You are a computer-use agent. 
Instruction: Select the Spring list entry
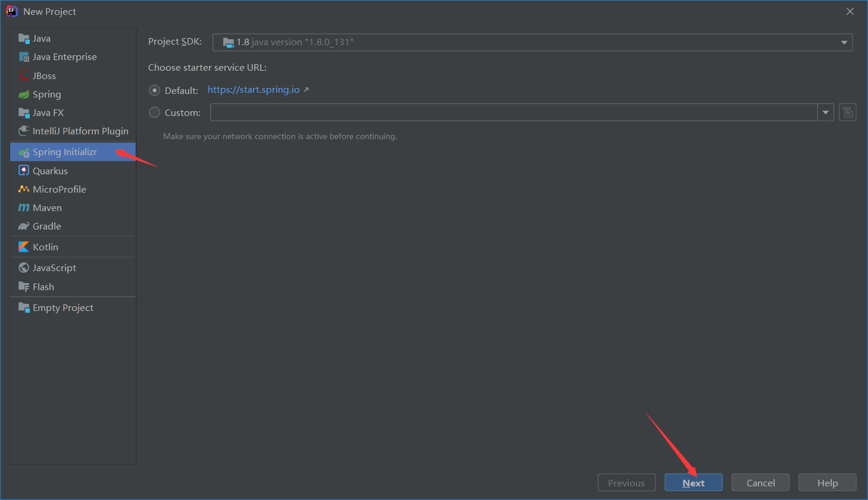coord(73,95)
